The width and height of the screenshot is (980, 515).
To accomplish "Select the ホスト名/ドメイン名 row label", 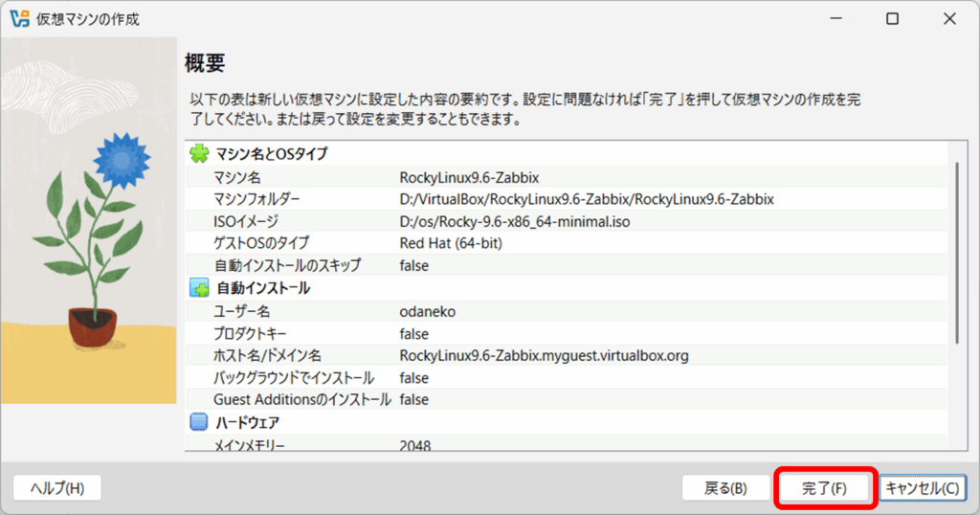I will pos(268,356).
